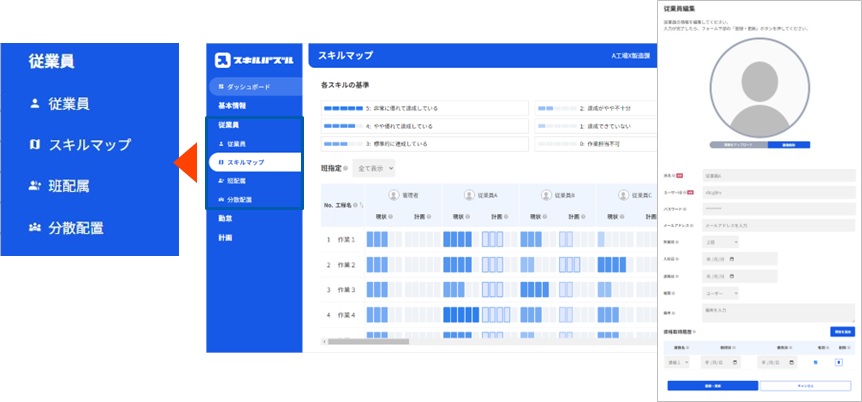Click calendar icon in the retirement date field
862x402 pixels.
click(x=732, y=276)
